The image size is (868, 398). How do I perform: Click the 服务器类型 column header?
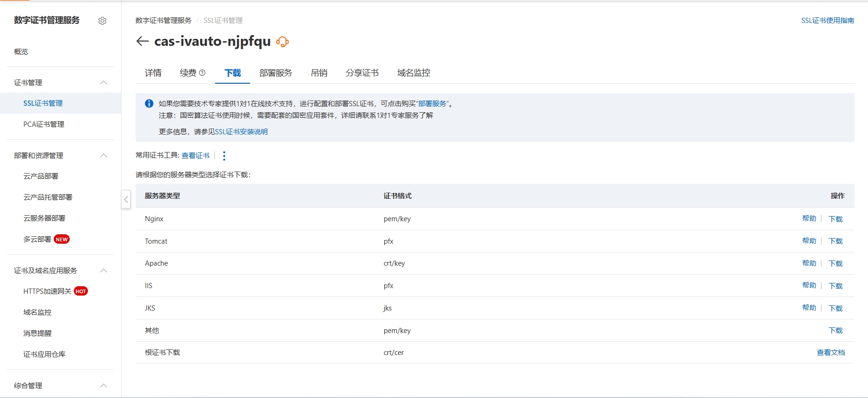click(x=163, y=196)
